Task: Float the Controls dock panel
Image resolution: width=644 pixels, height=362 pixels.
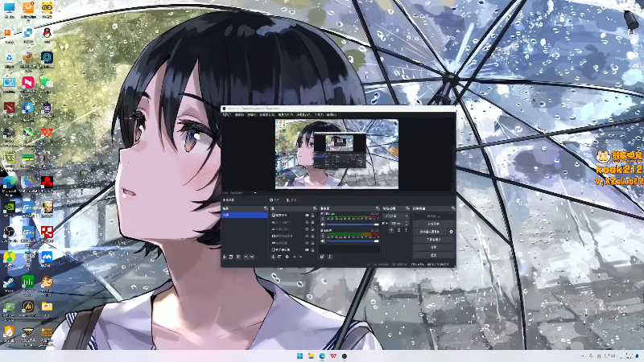Action: pyautogui.click(x=453, y=208)
